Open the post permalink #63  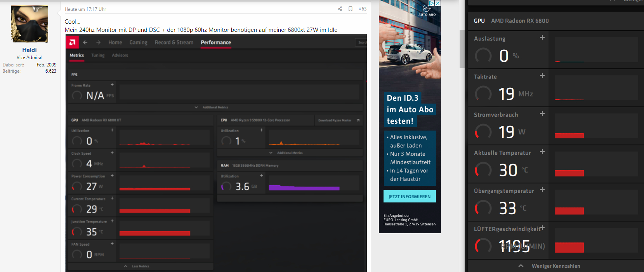tap(362, 9)
